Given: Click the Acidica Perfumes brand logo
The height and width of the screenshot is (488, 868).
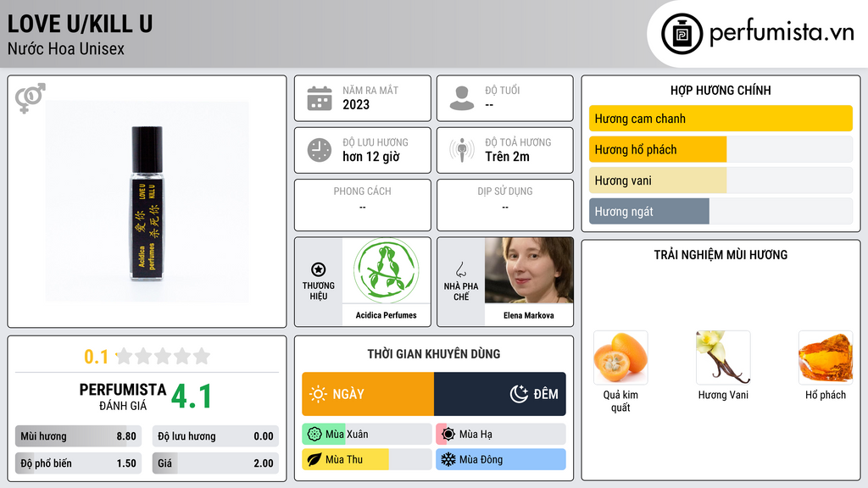Looking at the screenshot, I should [x=386, y=270].
